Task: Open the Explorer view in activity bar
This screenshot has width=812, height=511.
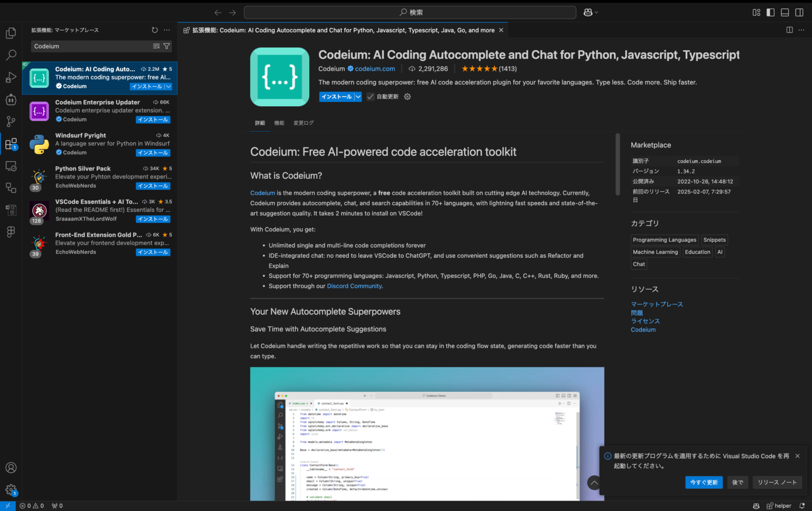Action: (11, 33)
